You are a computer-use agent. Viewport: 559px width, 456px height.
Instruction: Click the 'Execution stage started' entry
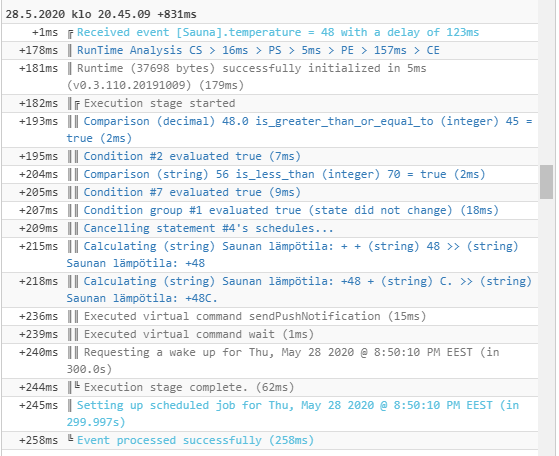coord(270,104)
